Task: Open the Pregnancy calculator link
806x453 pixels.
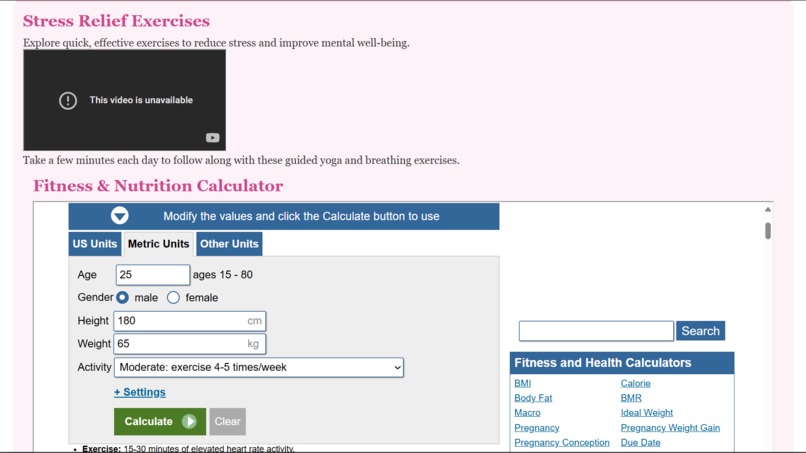Action: 537,428
